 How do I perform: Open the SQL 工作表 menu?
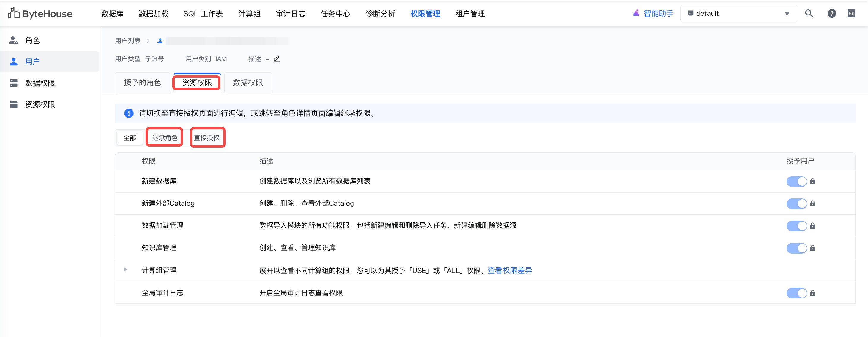click(x=203, y=14)
